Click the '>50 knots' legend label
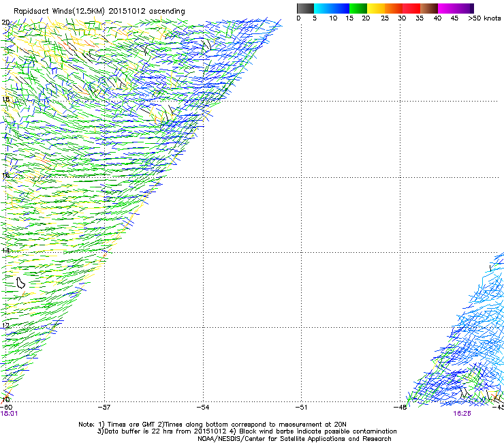504x443 pixels. coord(484,18)
